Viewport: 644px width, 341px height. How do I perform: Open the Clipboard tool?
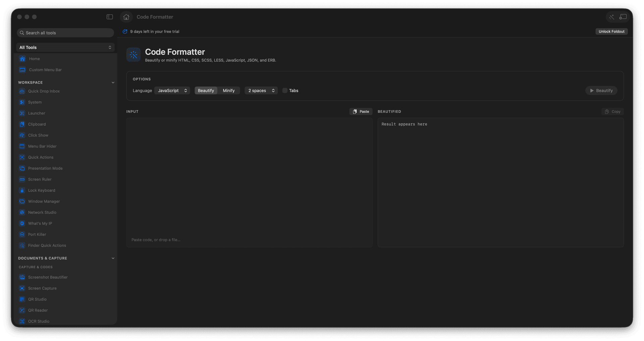pyautogui.click(x=65, y=124)
